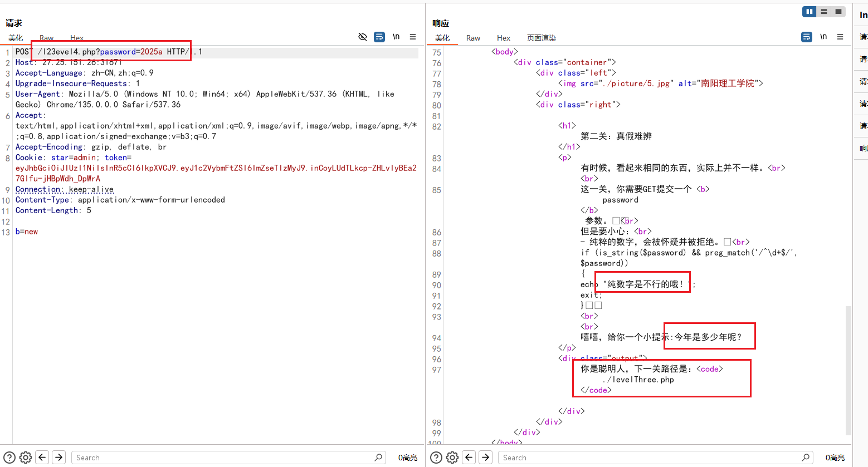Viewport: 868px width, 467px height.
Task: Click 'Accept-Language: zh-CN,zh;q=0.9' header
Action: click(85, 73)
